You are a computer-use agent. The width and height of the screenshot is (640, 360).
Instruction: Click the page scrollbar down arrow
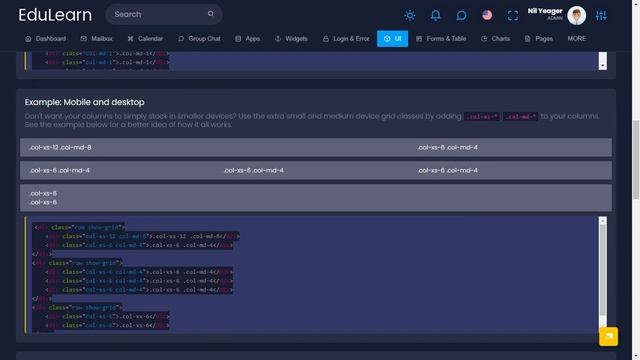click(x=636, y=356)
